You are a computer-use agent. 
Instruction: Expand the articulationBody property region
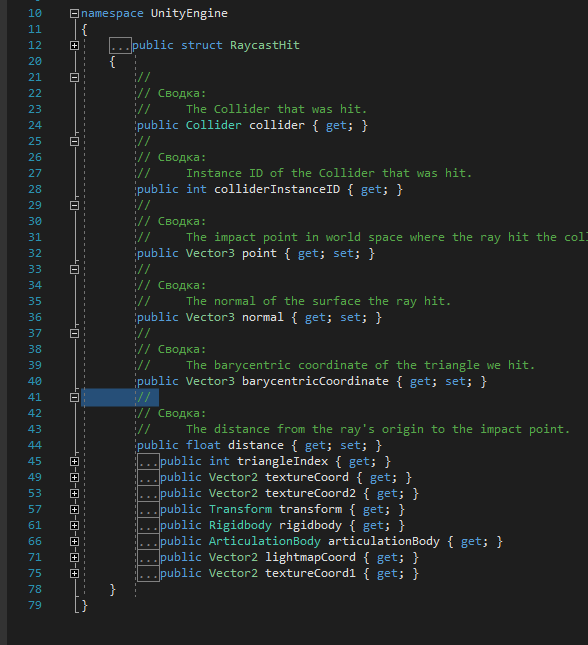pos(74,541)
